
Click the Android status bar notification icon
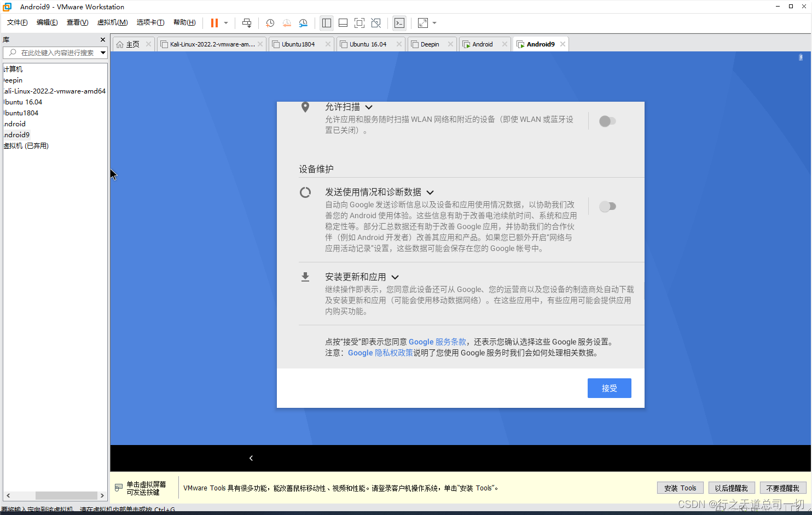coord(801,57)
